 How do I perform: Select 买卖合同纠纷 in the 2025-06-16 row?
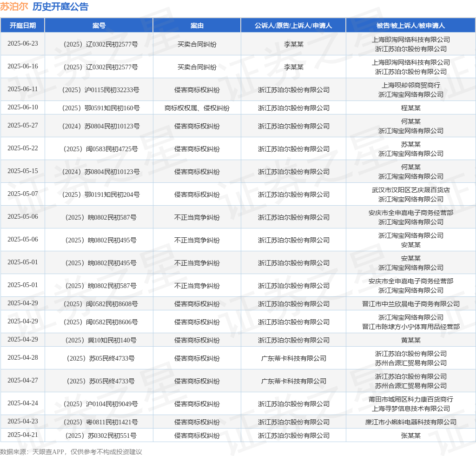197,67
